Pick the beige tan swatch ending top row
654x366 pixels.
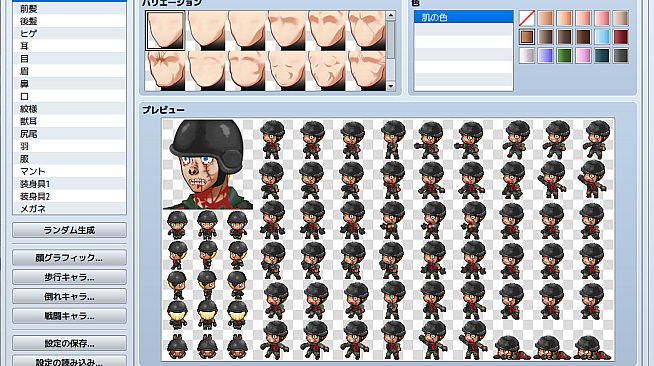click(621, 18)
